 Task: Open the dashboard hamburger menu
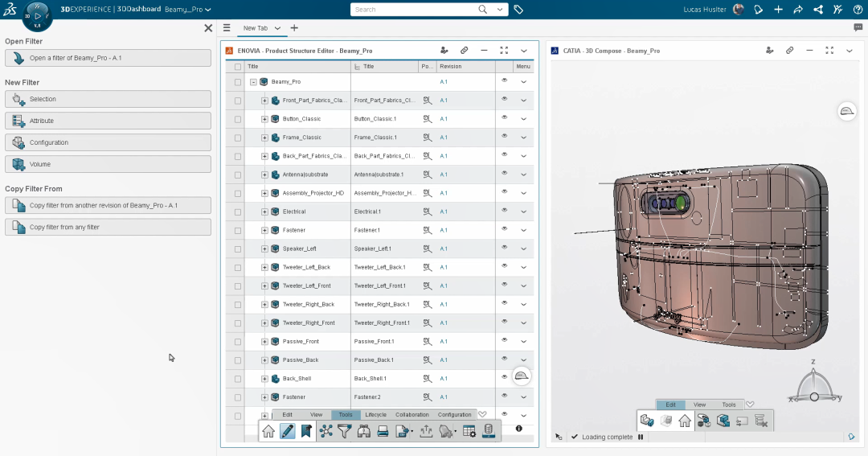[227, 27]
